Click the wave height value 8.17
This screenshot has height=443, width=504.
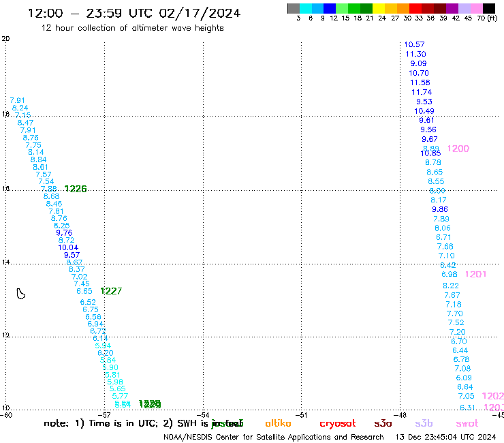pos(439,200)
